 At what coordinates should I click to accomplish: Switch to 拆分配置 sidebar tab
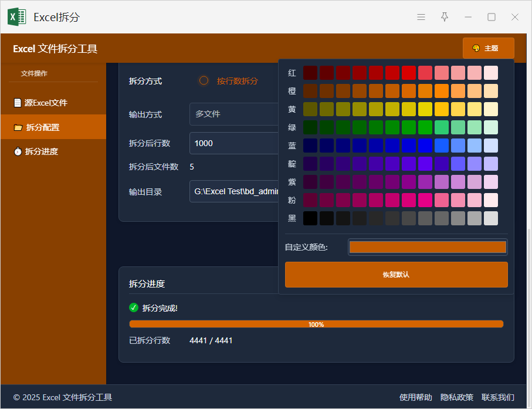(x=53, y=127)
